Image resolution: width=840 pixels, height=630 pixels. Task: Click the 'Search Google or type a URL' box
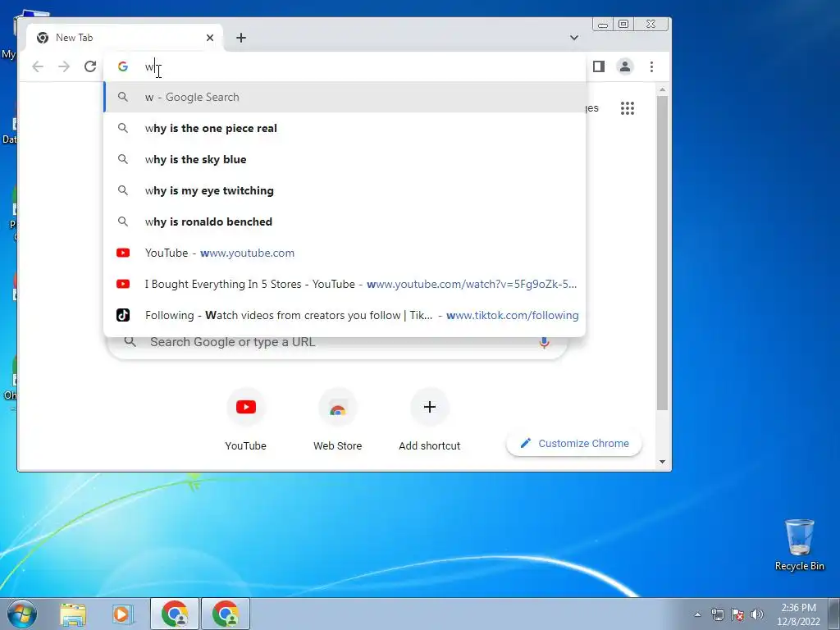(337, 342)
